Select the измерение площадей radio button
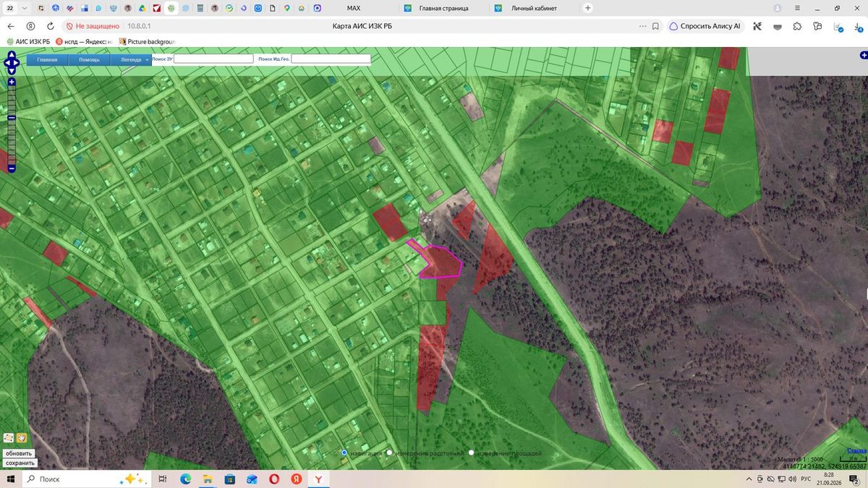 pyautogui.click(x=472, y=453)
